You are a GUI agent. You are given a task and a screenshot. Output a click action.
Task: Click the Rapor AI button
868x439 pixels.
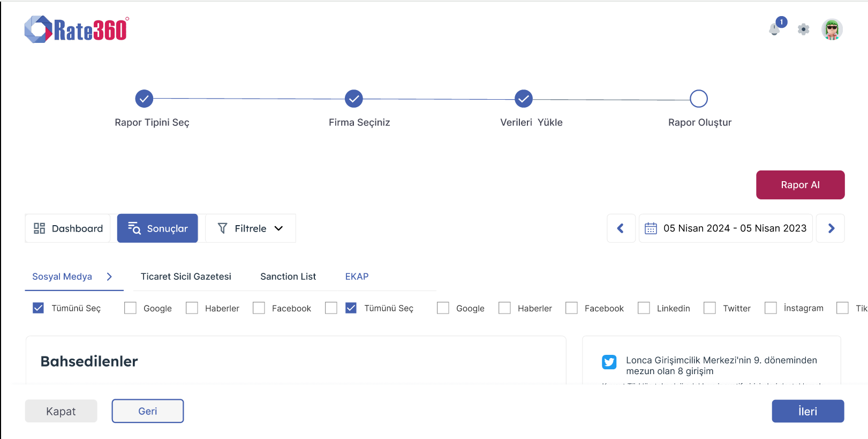[x=800, y=185]
